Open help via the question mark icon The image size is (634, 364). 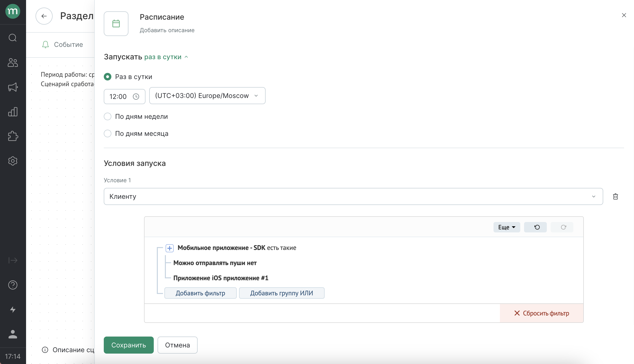13,285
